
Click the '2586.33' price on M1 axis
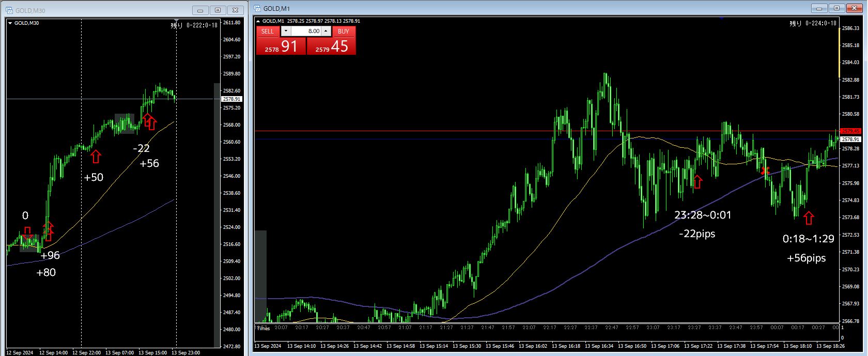click(850, 28)
